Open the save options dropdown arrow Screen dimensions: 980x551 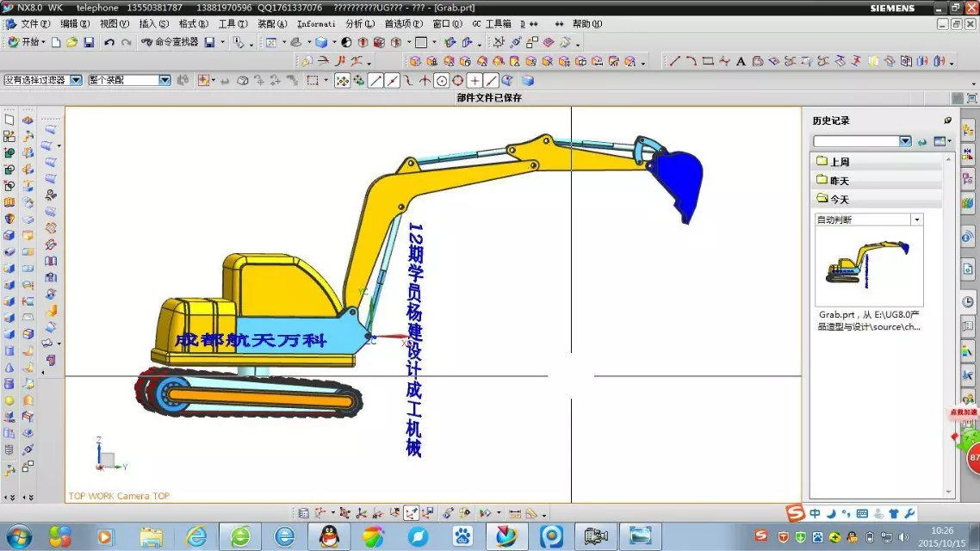click(222, 42)
